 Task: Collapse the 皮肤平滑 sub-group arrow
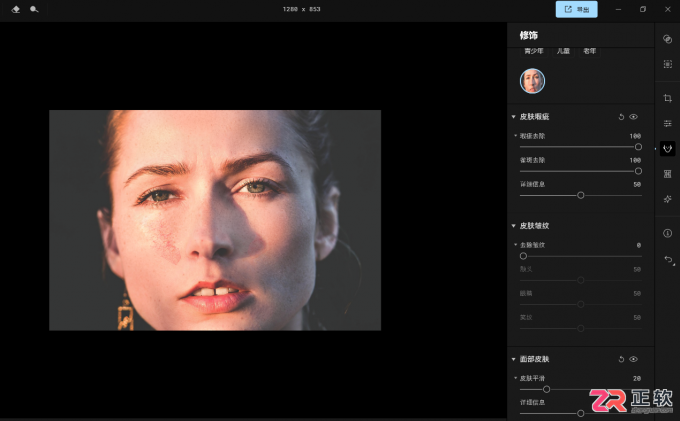pyautogui.click(x=516, y=378)
